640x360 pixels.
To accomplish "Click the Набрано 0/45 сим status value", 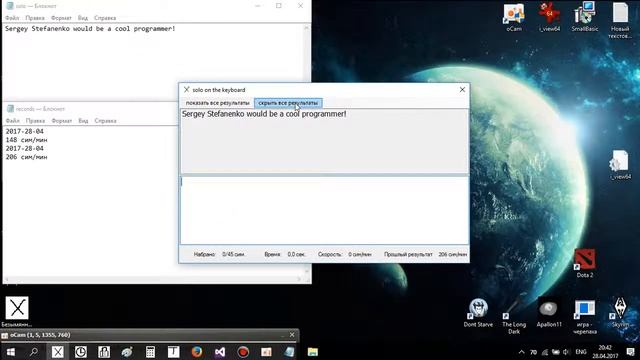I will coord(233,254).
